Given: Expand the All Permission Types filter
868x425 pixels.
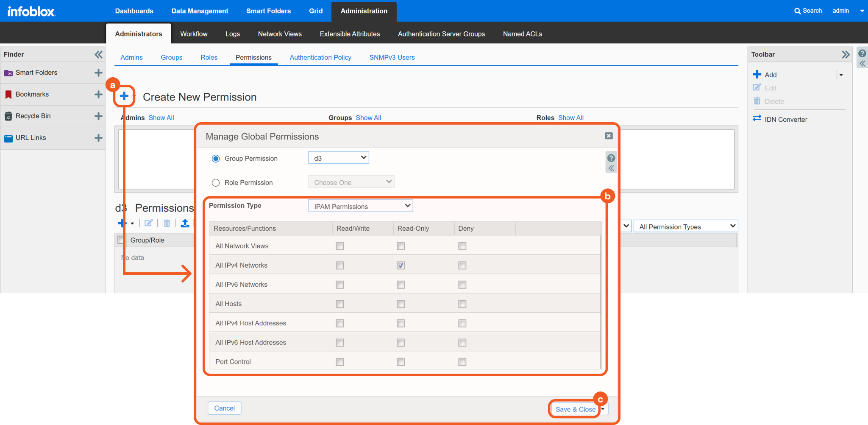Looking at the screenshot, I should 686,226.
